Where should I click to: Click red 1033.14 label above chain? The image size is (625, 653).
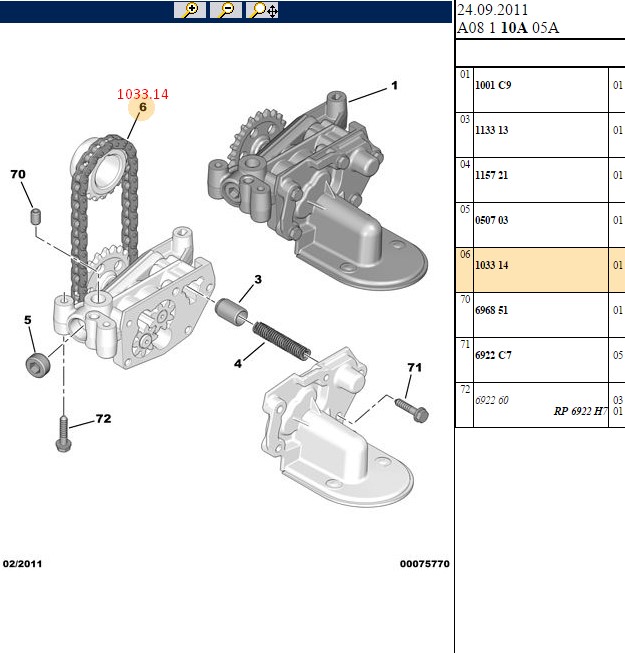click(143, 94)
